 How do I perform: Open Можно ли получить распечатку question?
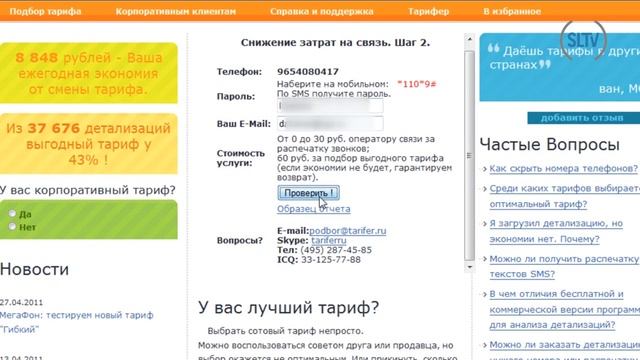click(x=564, y=266)
